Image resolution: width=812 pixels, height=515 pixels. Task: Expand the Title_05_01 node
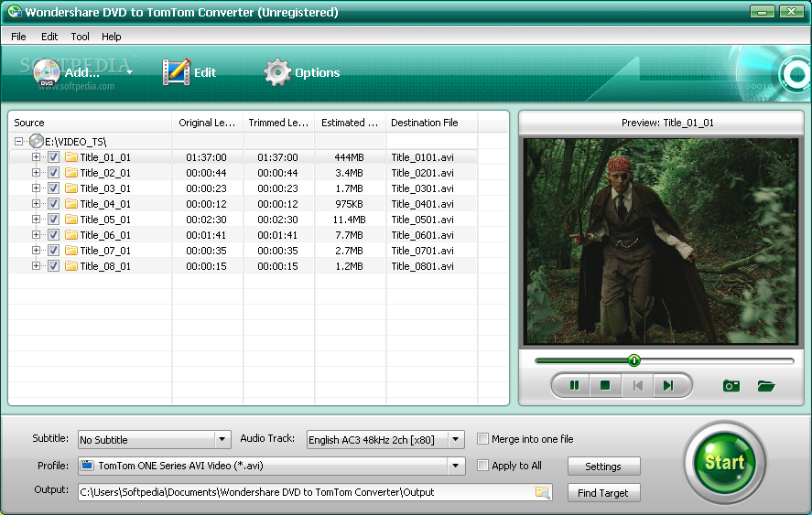coord(36,219)
